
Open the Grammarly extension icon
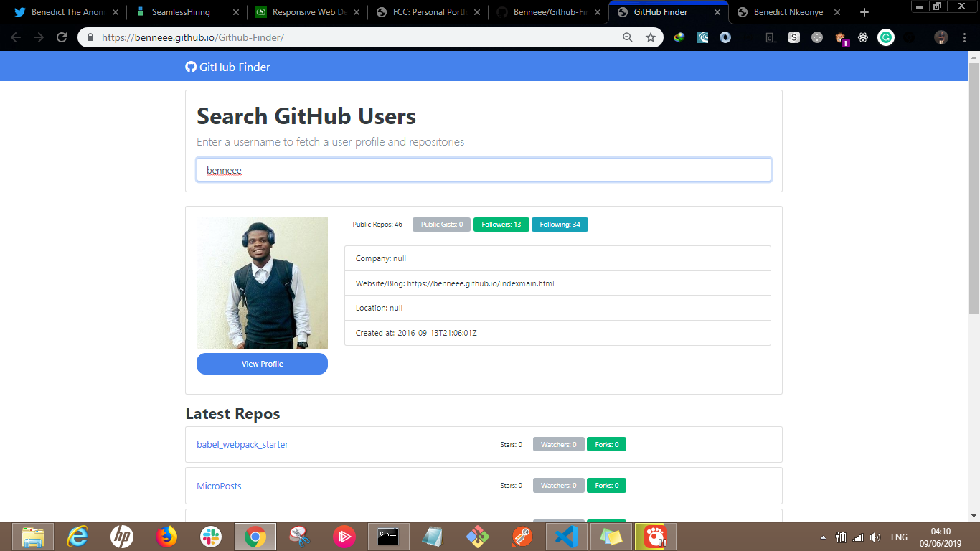886,37
